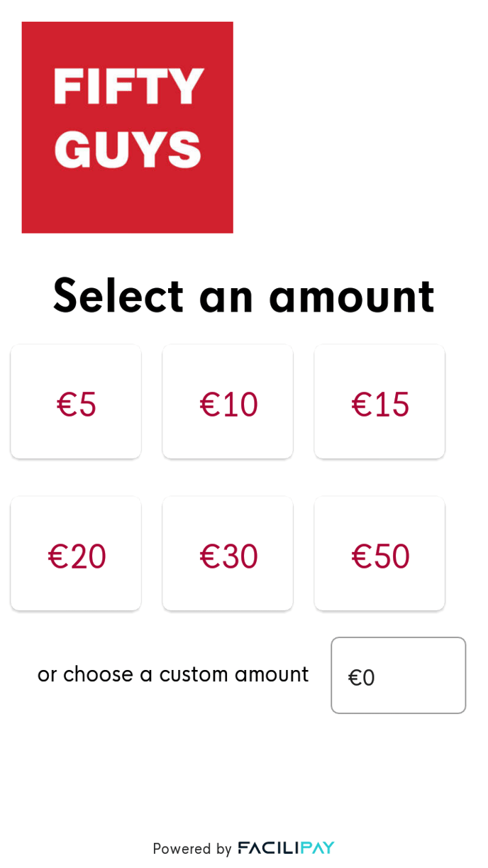Choose the €30 amount
488x868 pixels.
[x=228, y=554]
